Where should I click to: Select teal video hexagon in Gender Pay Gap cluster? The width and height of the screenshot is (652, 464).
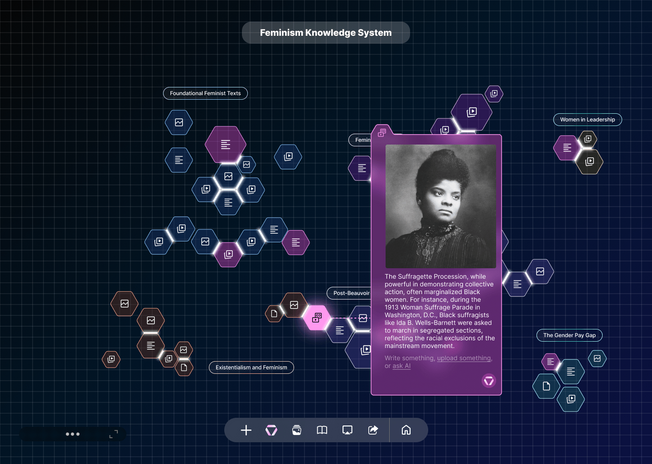coord(571,399)
